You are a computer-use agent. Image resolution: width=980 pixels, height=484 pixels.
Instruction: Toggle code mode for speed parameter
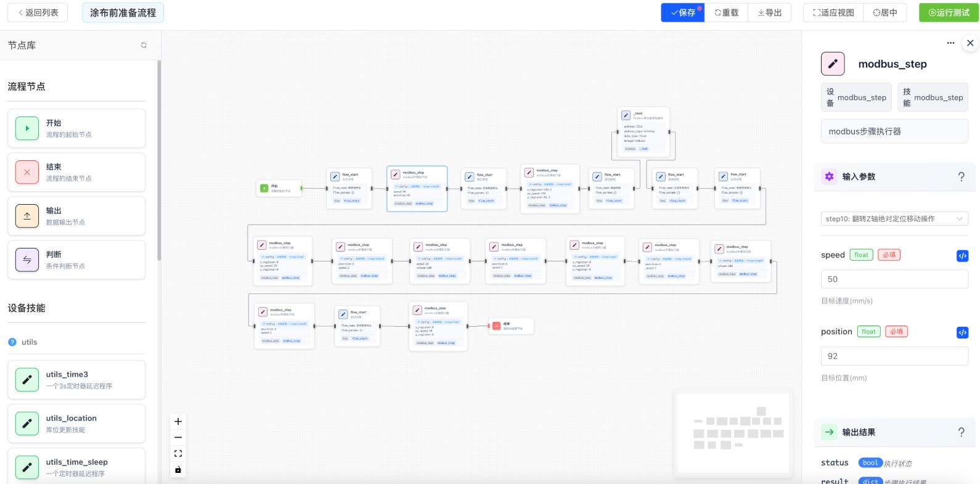(x=962, y=255)
